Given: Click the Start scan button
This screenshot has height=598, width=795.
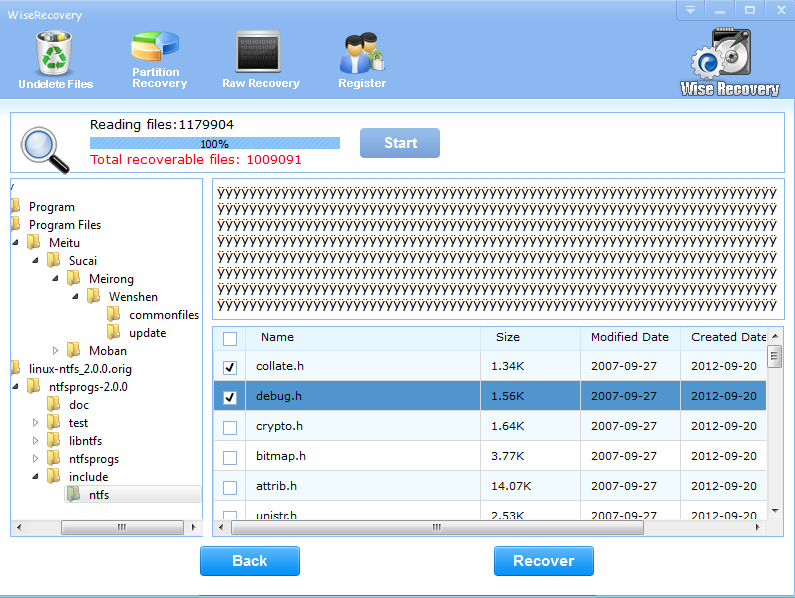Looking at the screenshot, I should pyautogui.click(x=400, y=143).
